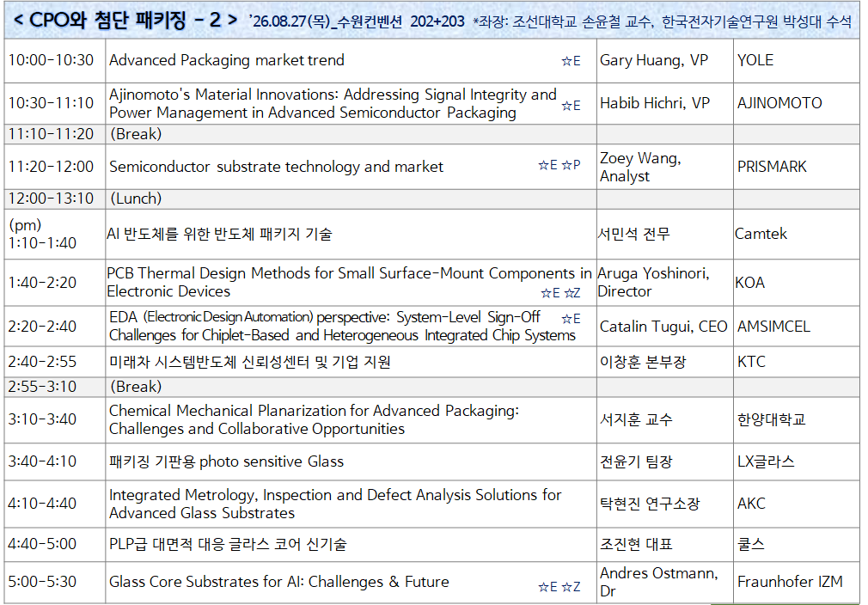Select 'Semiconductor substrate technology and market' title
This screenshot has width=868, height=605.
click(x=276, y=167)
